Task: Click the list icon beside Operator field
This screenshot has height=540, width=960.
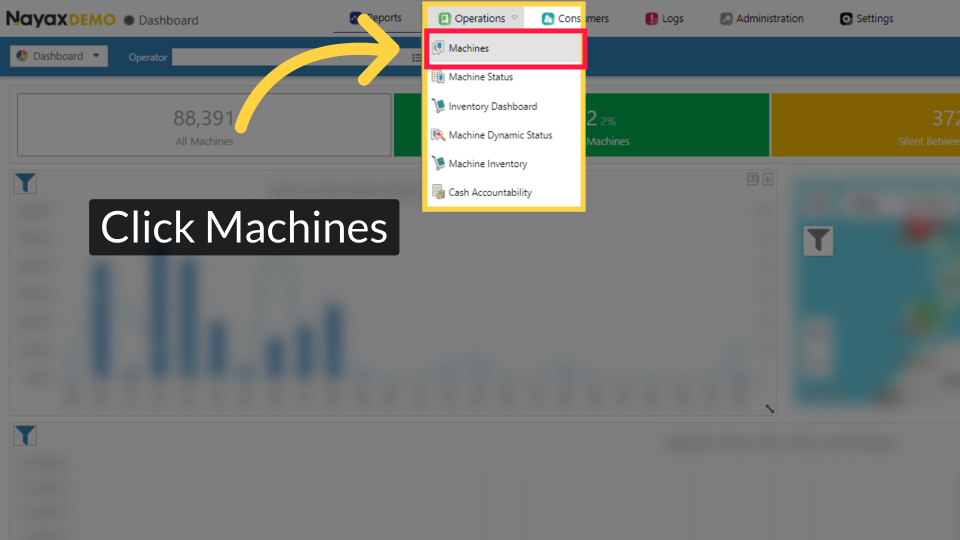Action: (416, 57)
